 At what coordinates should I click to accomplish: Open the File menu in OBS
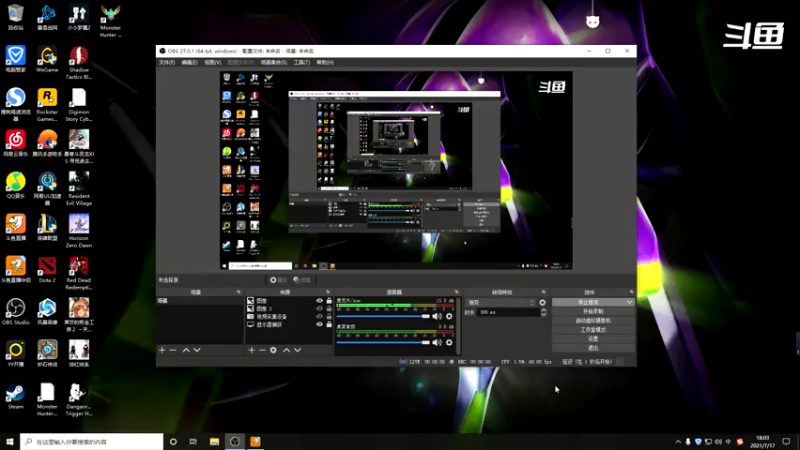167,62
